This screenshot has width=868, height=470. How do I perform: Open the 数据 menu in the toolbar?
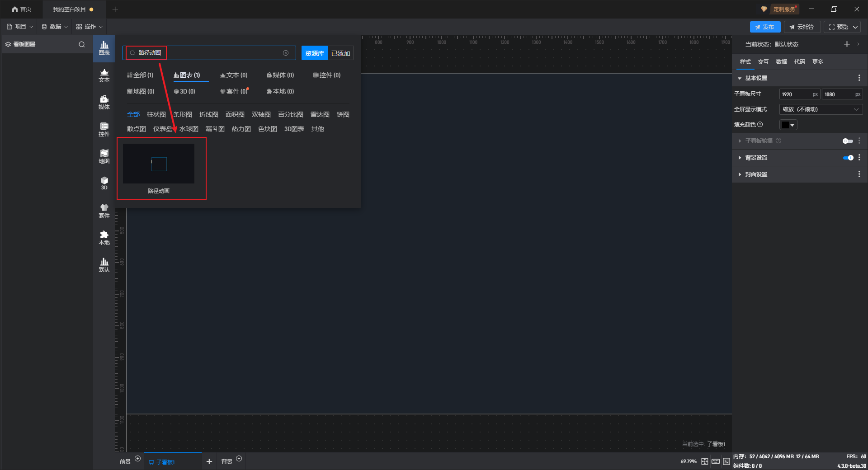(55, 27)
